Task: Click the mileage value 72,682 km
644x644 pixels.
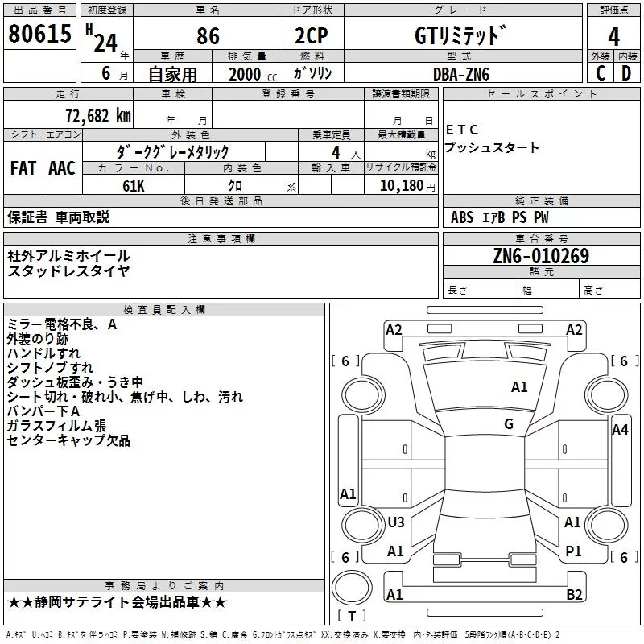Action: pyautogui.click(x=98, y=116)
